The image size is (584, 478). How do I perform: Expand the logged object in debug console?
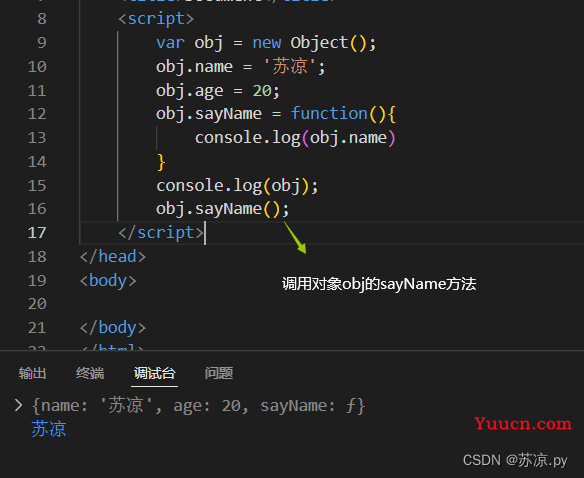coord(18,405)
